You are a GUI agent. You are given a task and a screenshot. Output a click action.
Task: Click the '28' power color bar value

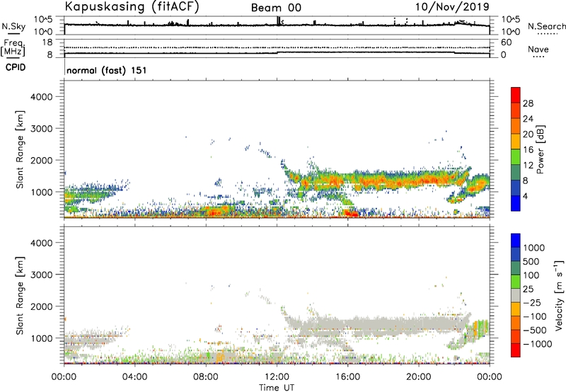click(528, 103)
